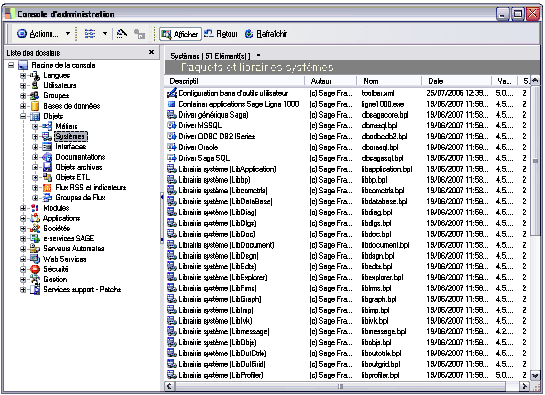The width and height of the screenshot is (545, 395).
Task: Sort by the Ve... column header
Action: point(505,81)
